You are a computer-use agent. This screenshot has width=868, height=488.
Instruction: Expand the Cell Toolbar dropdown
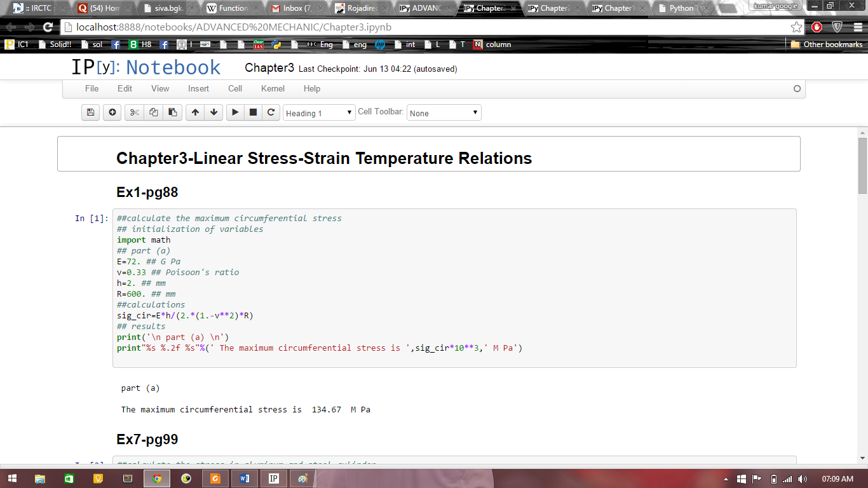(x=444, y=113)
